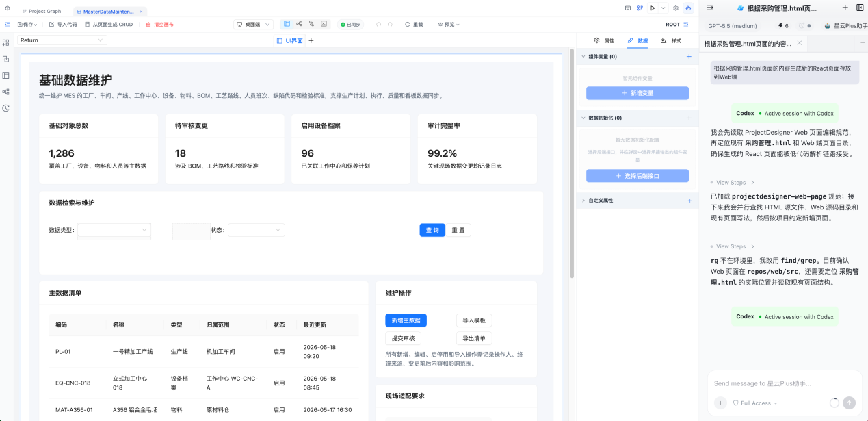Click the attachment plus button in chat input
This screenshot has width=868, height=421.
click(720, 403)
